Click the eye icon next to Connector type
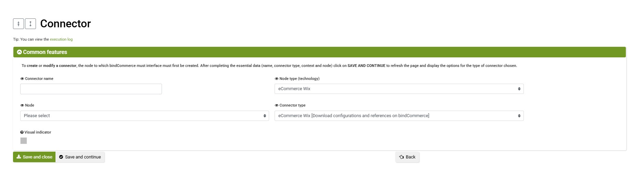 coord(277,106)
